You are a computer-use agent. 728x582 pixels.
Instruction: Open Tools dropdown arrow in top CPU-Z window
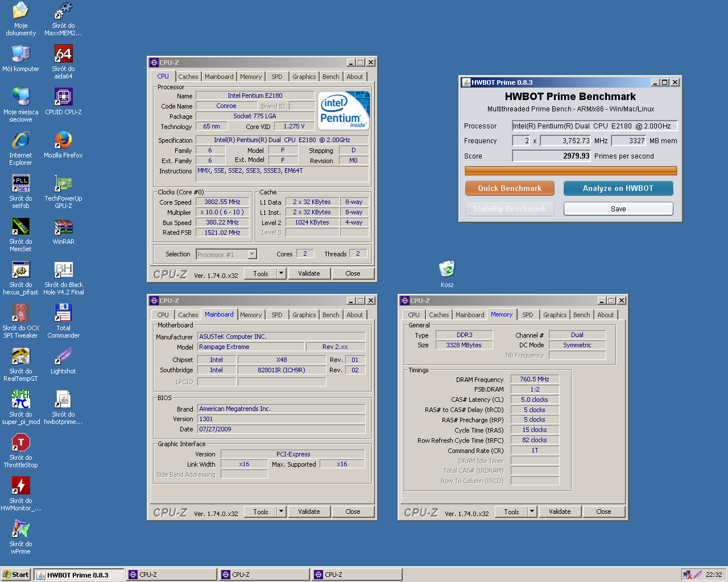(281, 273)
